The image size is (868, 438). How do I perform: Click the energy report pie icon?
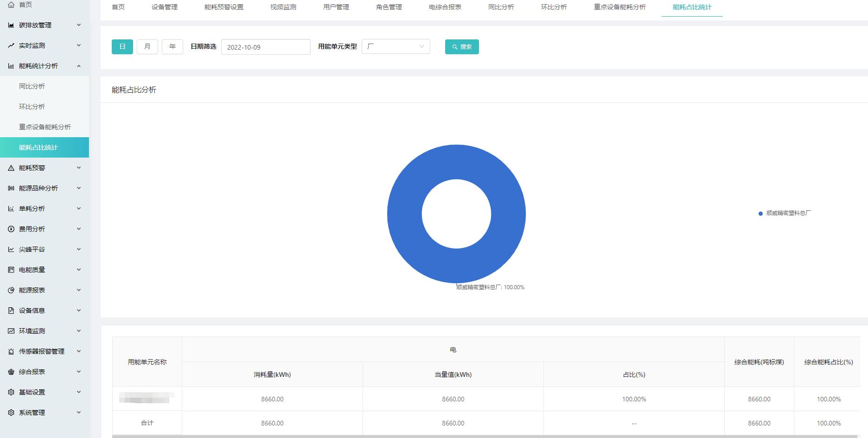point(11,290)
